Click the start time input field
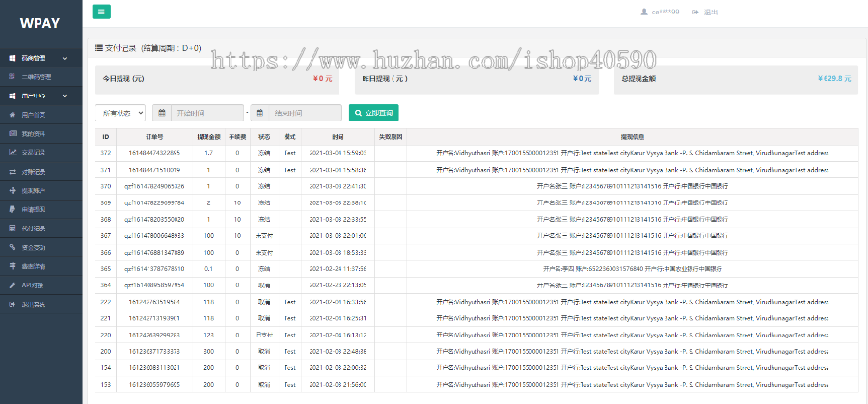This screenshot has width=868, height=404. click(x=206, y=113)
